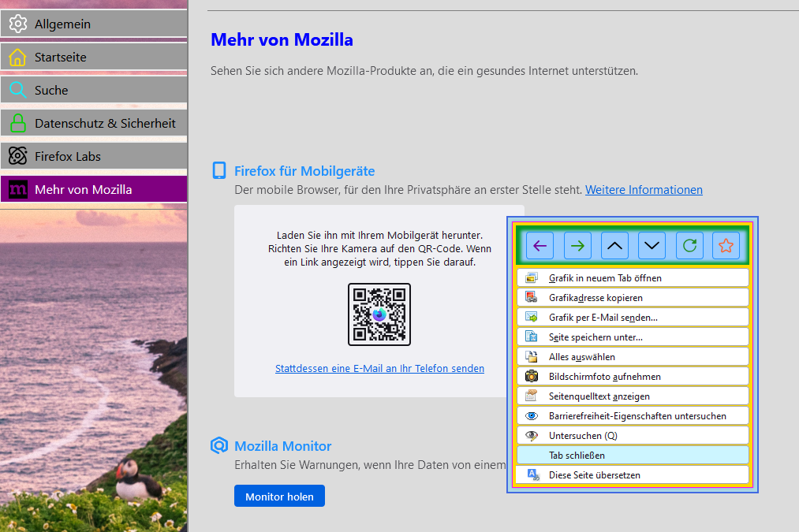Open Datenschutz & Sicherheit category
The width and height of the screenshot is (799, 532).
tap(94, 123)
